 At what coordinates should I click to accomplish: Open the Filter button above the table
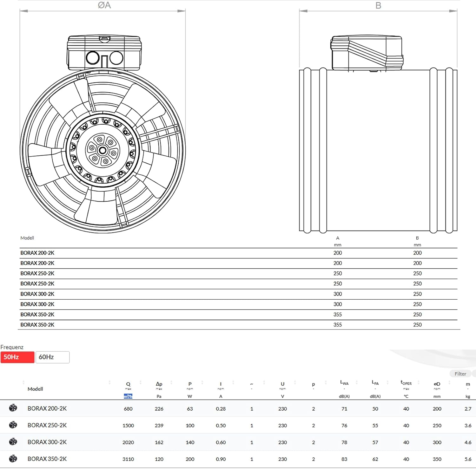[x=460, y=374]
